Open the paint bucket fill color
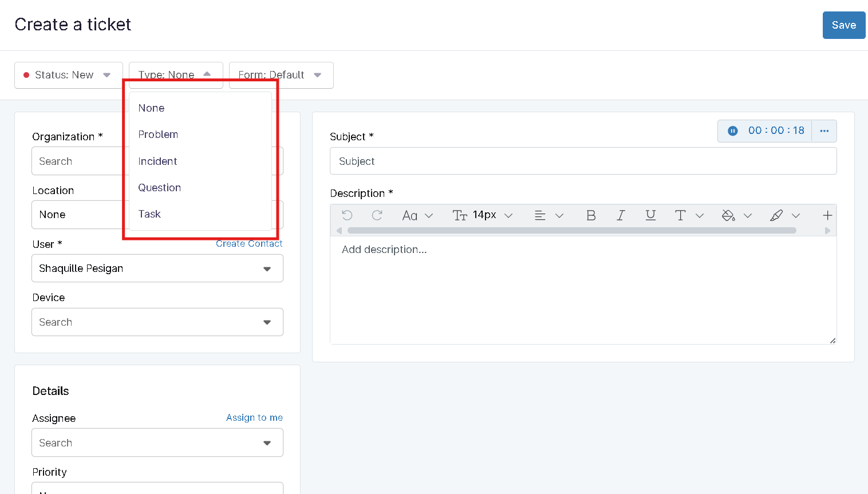The width and height of the screenshot is (868, 494). 728,215
